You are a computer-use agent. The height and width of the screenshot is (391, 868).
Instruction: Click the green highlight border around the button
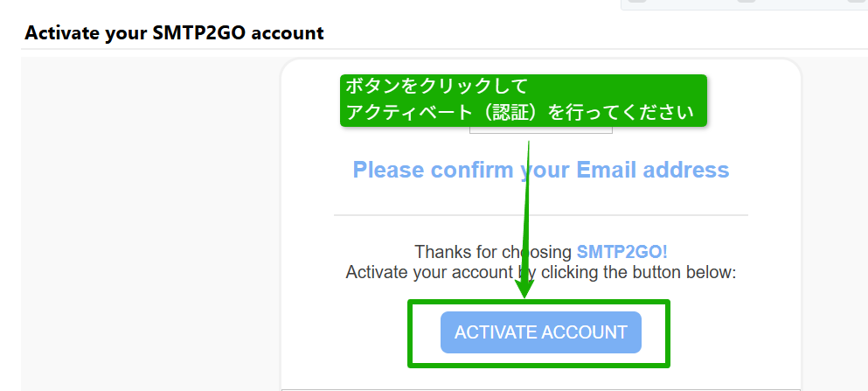[410, 333]
